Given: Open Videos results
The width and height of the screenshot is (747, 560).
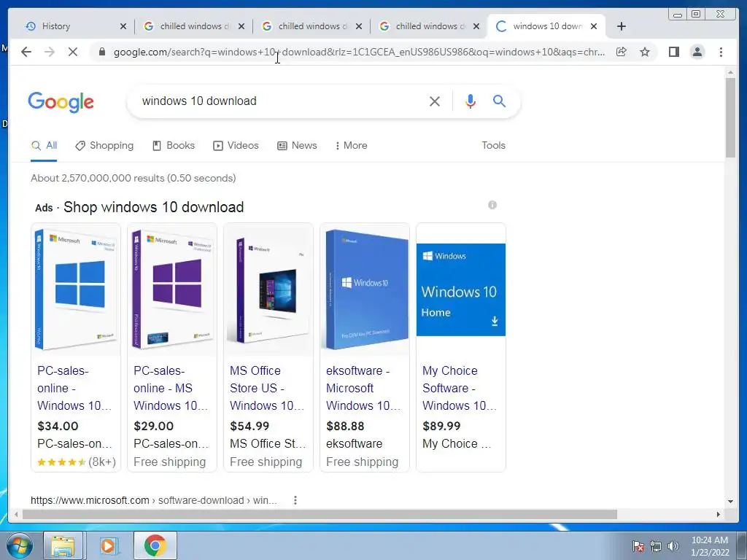Looking at the screenshot, I should click(236, 145).
